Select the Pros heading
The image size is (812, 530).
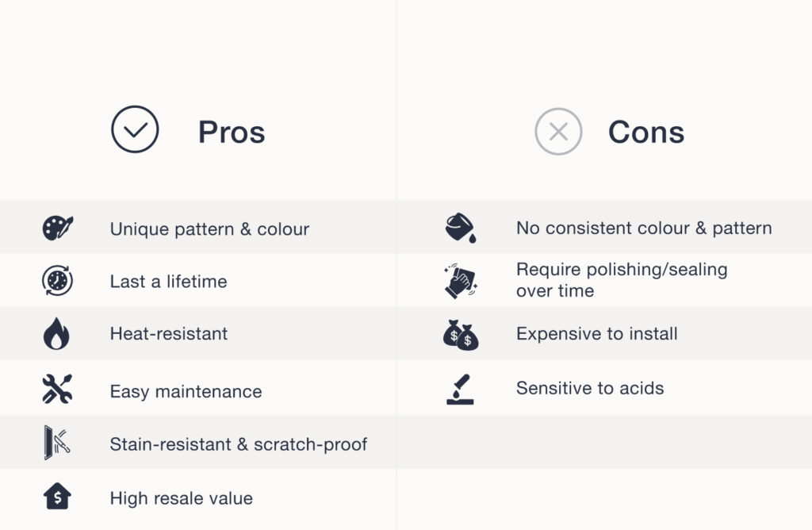[232, 132]
